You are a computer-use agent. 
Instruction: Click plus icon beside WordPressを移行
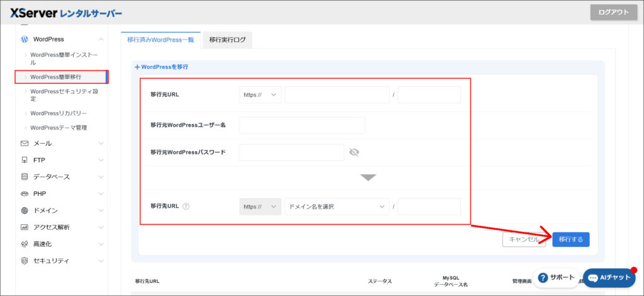(137, 67)
